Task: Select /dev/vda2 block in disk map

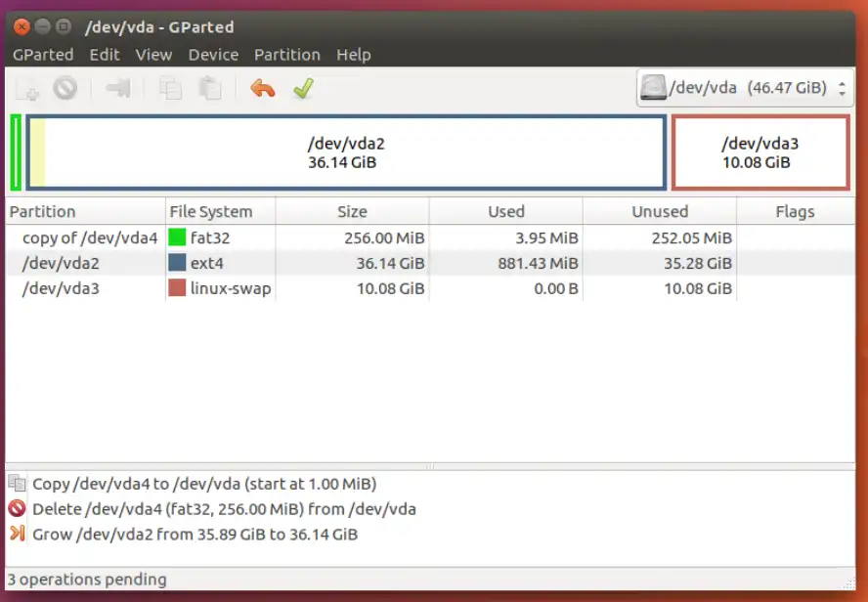Action: point(346,152)
